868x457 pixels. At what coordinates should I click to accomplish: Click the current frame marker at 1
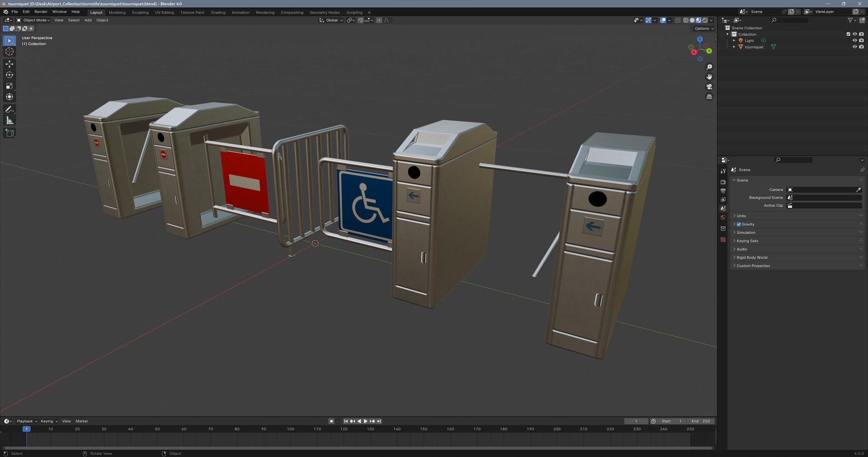click(26, 429)
